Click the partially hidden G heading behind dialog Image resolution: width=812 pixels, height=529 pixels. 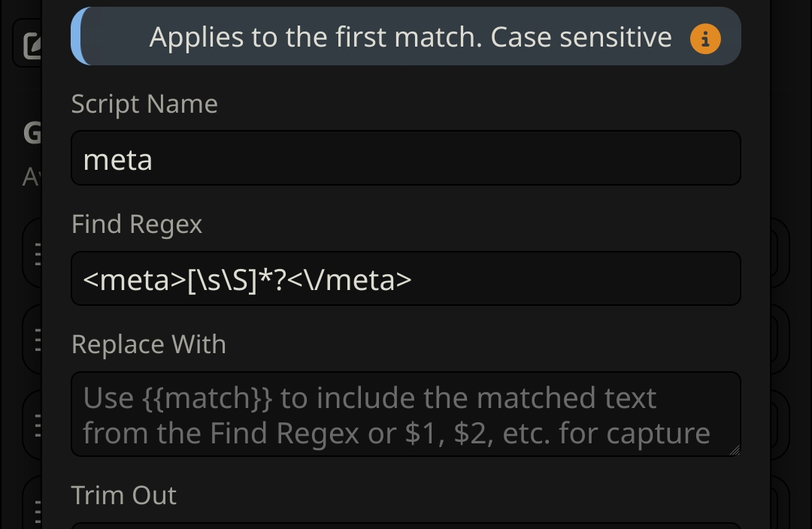pos(32,133)
